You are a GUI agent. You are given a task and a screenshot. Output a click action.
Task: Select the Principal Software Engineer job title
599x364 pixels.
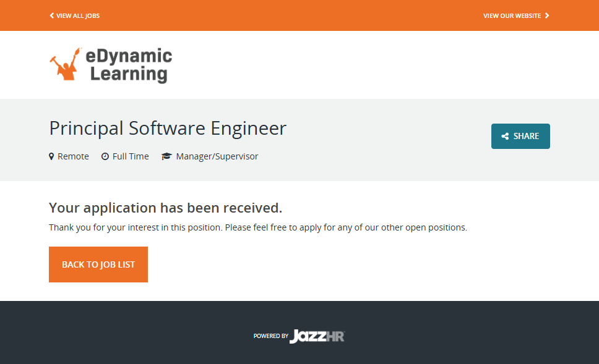click(x=168, y=128)
